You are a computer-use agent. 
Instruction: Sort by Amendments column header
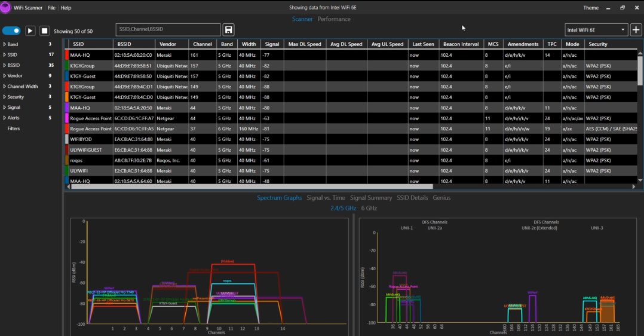[x=523, y=44]
